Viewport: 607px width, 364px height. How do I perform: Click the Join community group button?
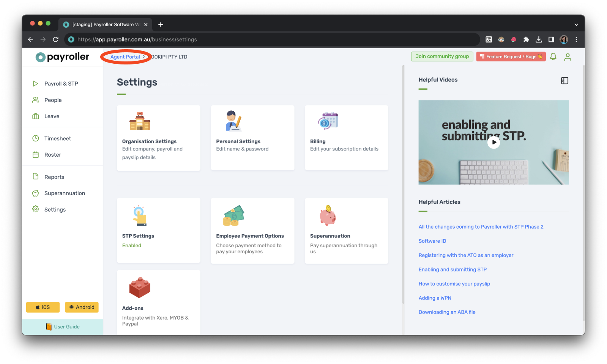pos(442,56)
